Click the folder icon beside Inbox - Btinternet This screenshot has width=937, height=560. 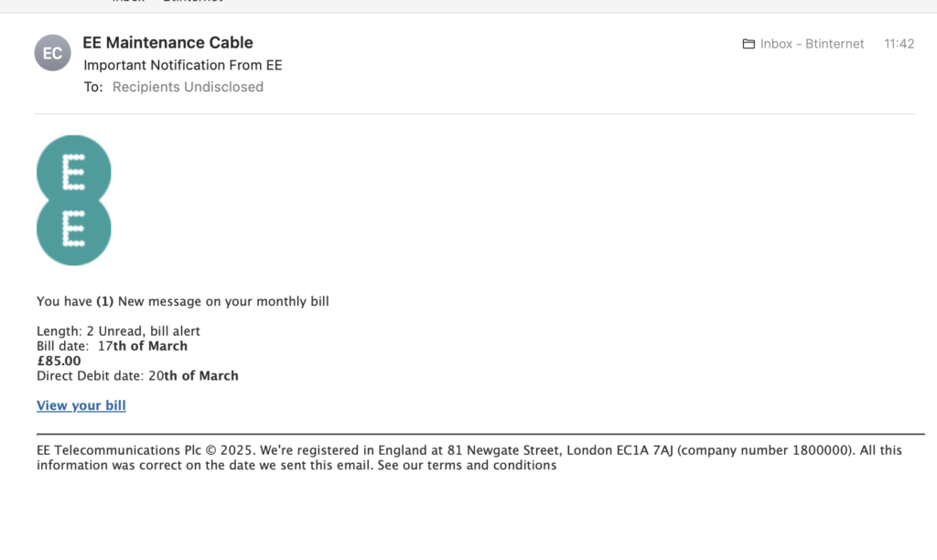point(749,44)
